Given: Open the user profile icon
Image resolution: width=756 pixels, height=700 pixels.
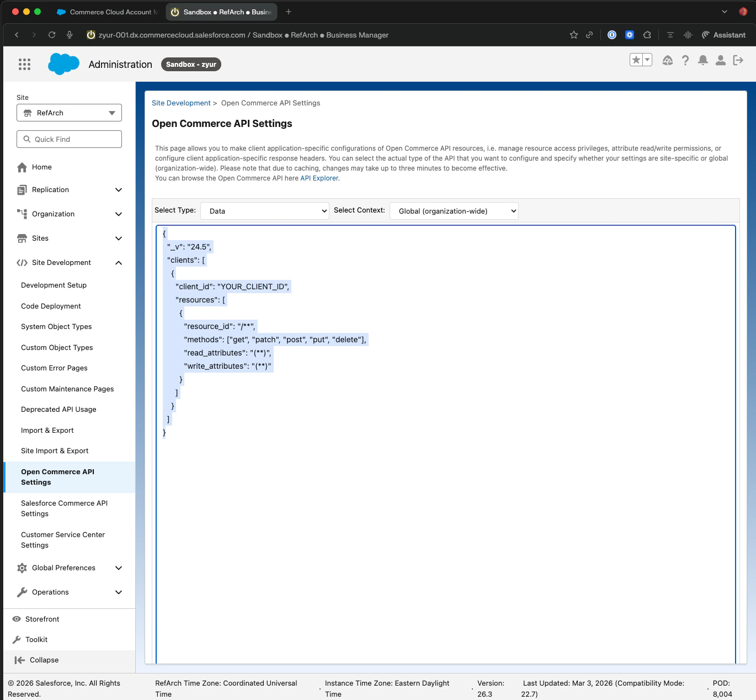Looking at the screenshot, I should point(721,60).
